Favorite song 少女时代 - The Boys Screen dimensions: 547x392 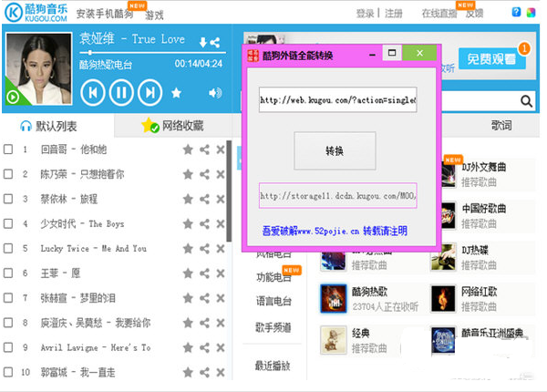coord(188,224)
